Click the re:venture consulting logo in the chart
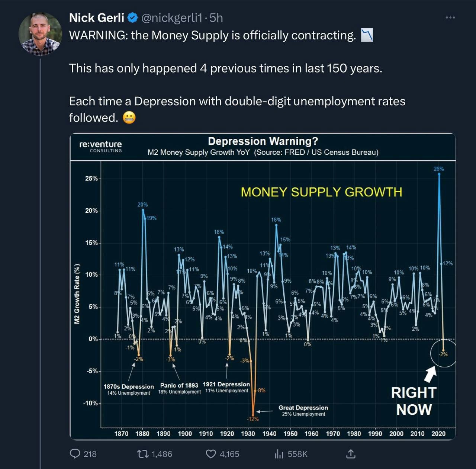Screen dimensions: 476x469 coord(100,146)
